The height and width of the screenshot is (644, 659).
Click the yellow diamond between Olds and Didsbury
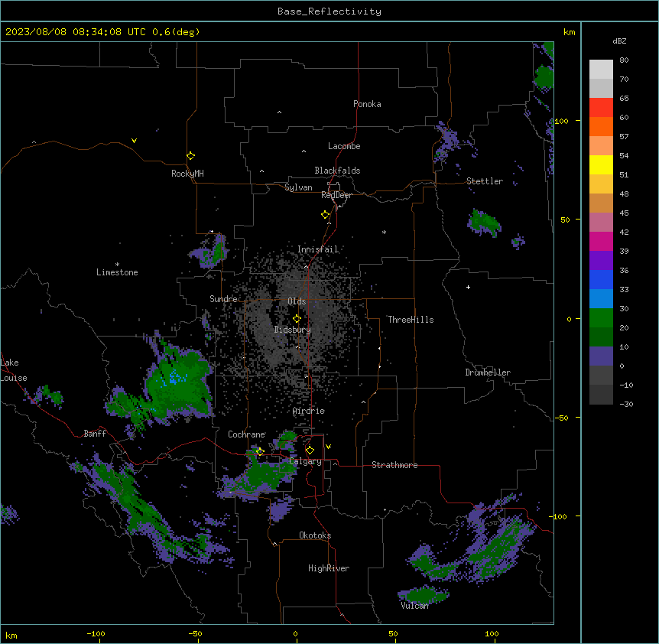(297, 319)
